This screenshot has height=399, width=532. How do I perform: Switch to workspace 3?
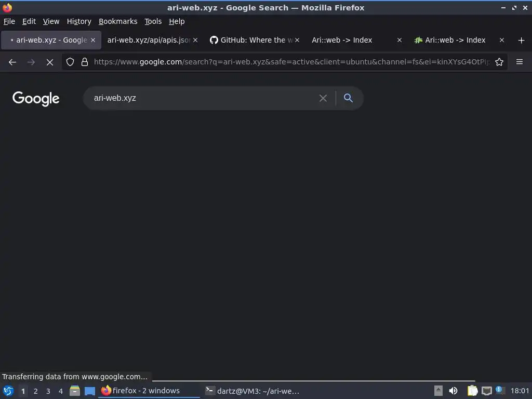tap(48, 391)
